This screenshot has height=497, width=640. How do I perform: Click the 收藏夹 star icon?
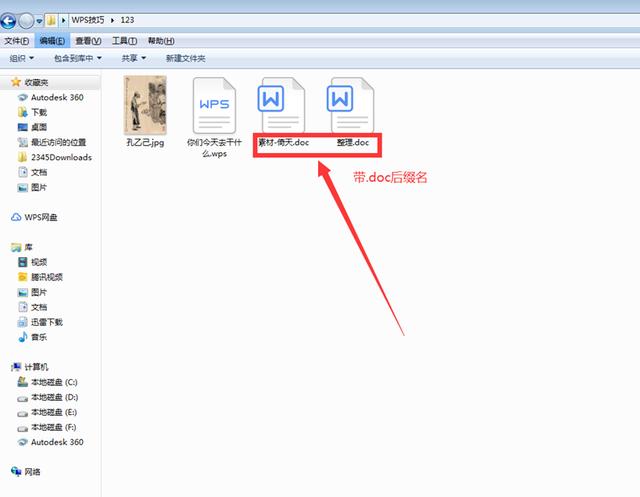point(16,82)
